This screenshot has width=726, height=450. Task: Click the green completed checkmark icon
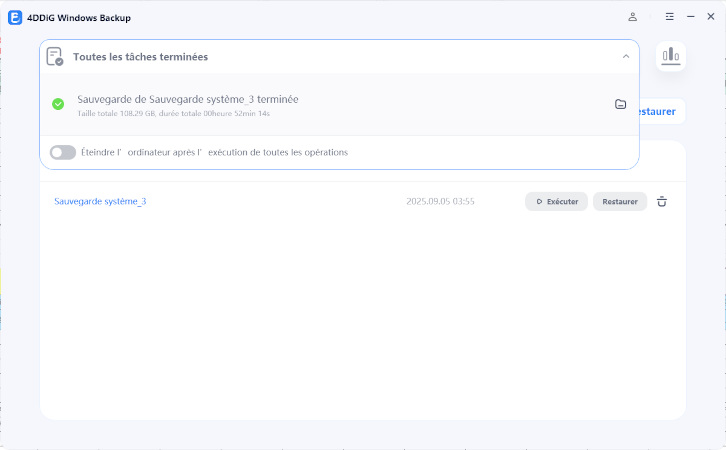(x=58, y=104)
